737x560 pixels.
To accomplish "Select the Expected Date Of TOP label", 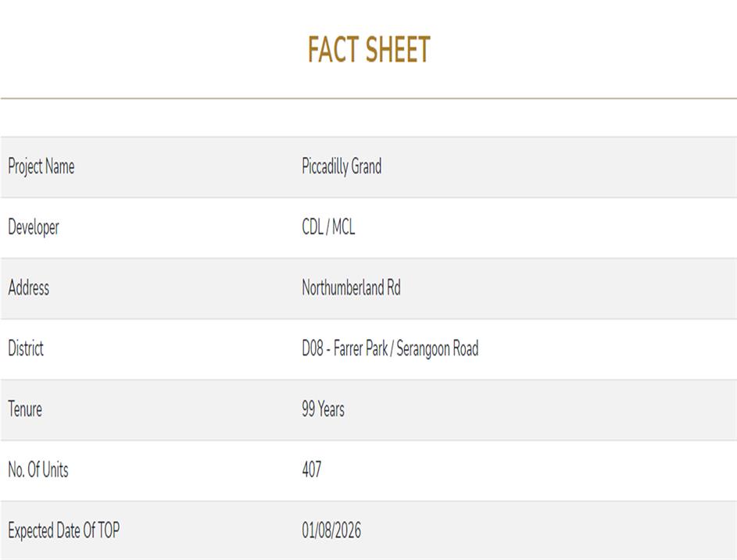I will coord(63,531).
